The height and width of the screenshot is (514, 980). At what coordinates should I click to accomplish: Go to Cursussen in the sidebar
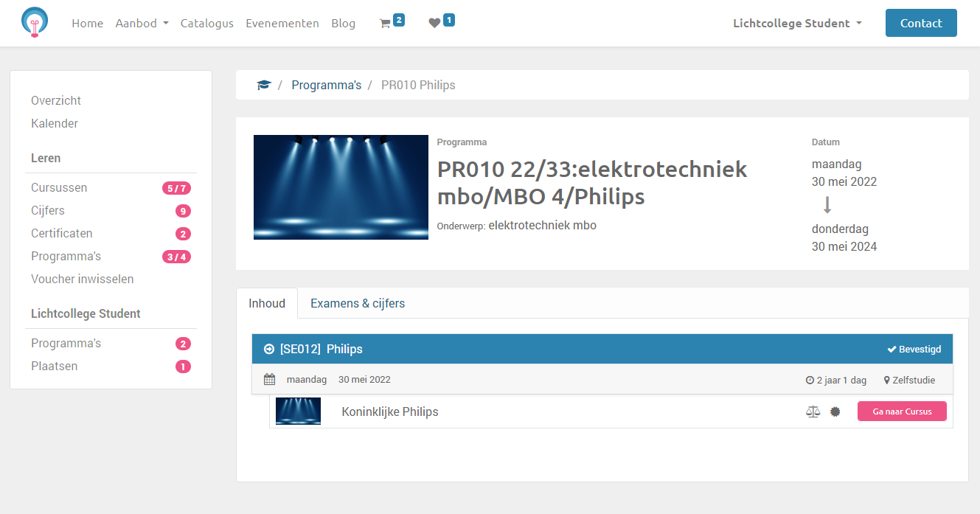(x=59, y=187)
